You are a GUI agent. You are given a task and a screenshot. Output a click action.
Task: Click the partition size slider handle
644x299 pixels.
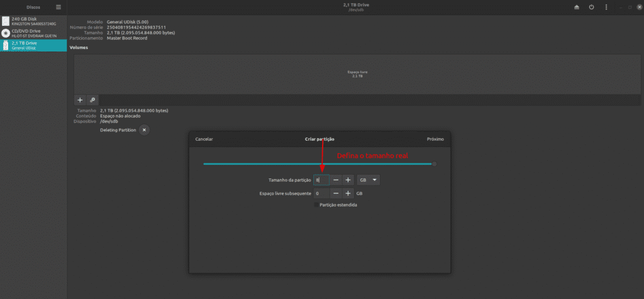pyautogui.click(x=434, y=164)
